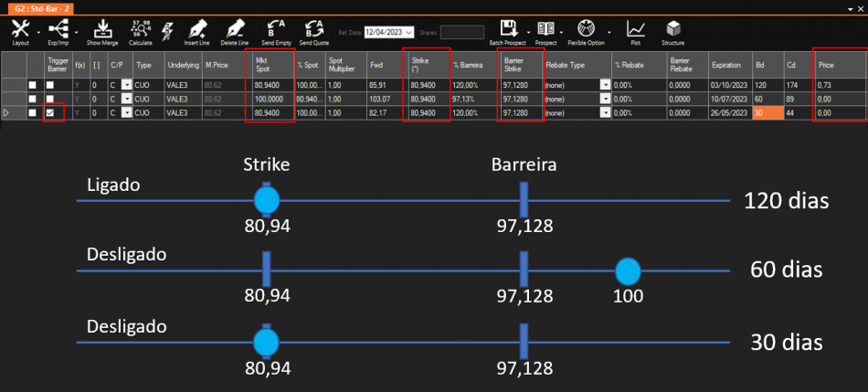Open the Layout tool
This screenshot has width=868, height=392.
20,31
